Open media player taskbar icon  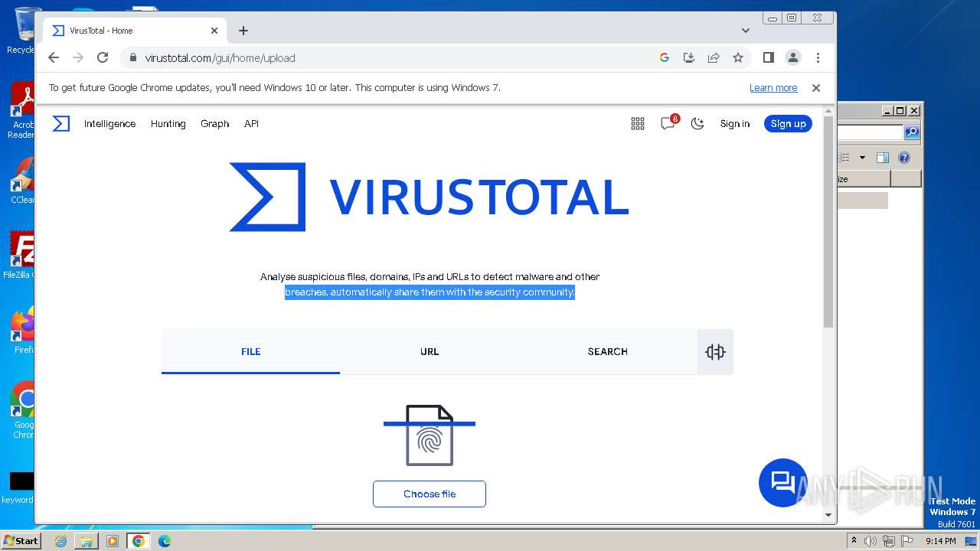point(113,541)
